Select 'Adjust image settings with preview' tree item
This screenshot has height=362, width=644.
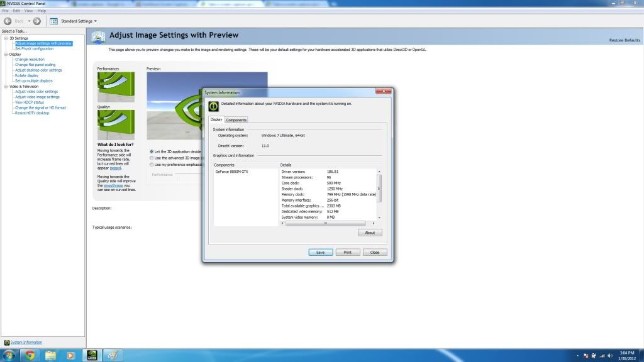[43, 43]
